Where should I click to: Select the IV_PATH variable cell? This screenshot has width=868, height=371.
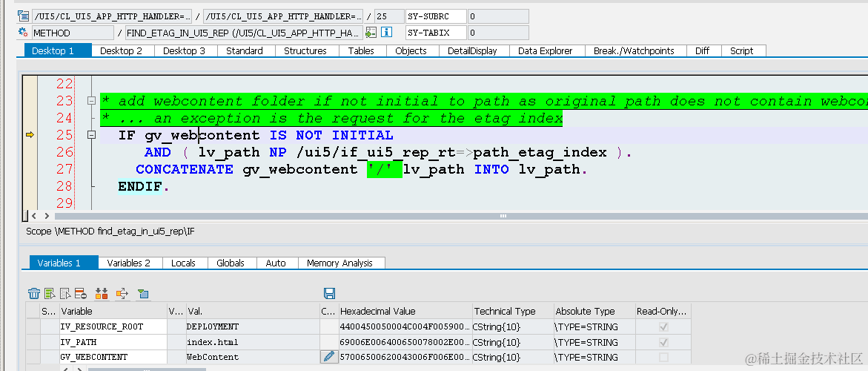pyautogui.click(x=113, y=342)
